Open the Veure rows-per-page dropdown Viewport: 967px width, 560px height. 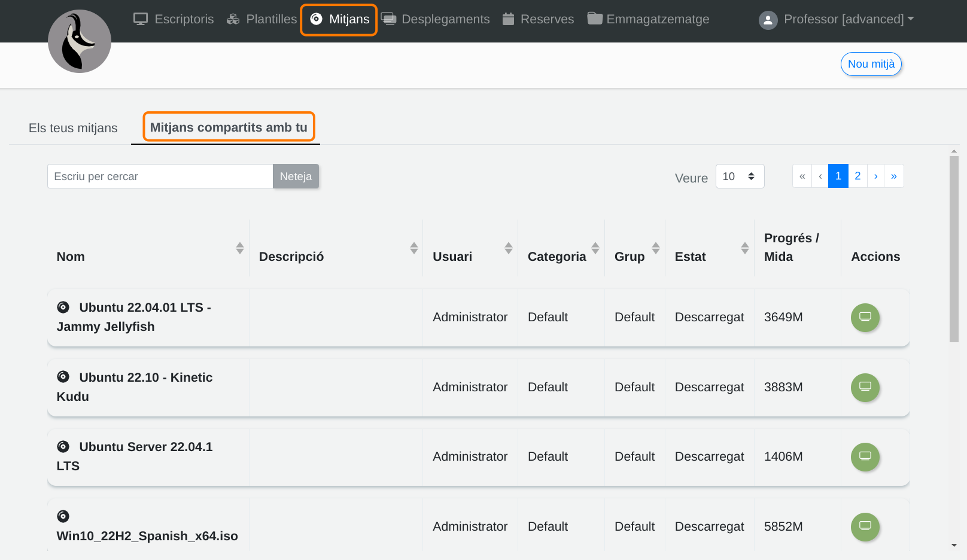tap(740, 176)
